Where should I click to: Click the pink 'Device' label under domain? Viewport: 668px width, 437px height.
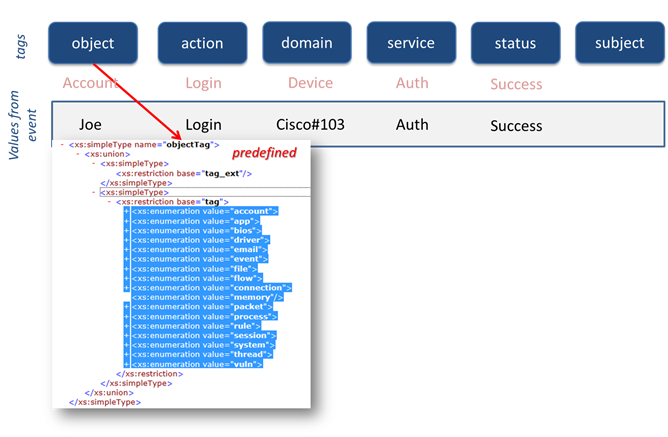pos(310,83)
